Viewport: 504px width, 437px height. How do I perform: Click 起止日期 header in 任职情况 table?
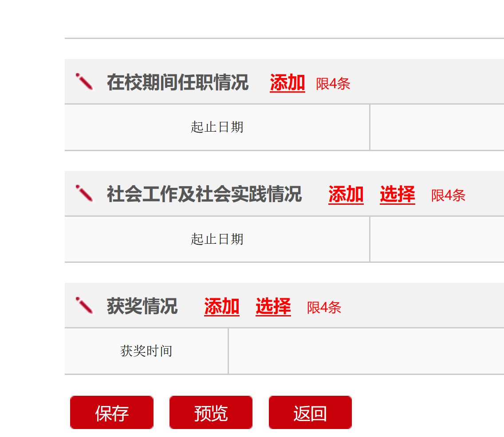pos(217,127)
